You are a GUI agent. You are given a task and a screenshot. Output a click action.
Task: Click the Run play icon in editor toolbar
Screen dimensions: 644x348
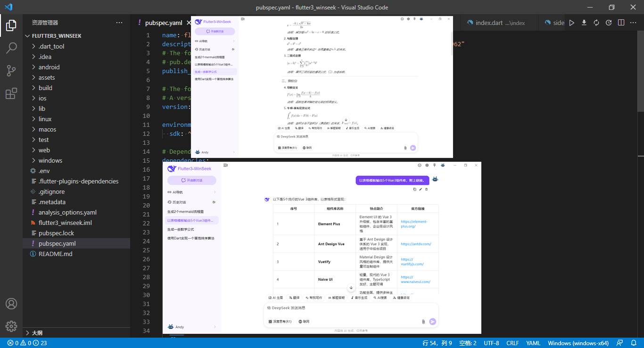pos(571,23)
